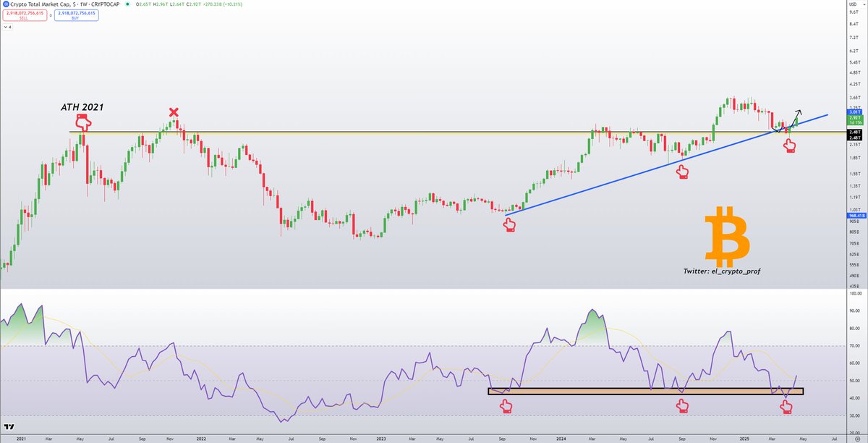The width and height of the screenshot is (868, 443).
Task: Click the blue BUY price button
Action: [77, 15]
